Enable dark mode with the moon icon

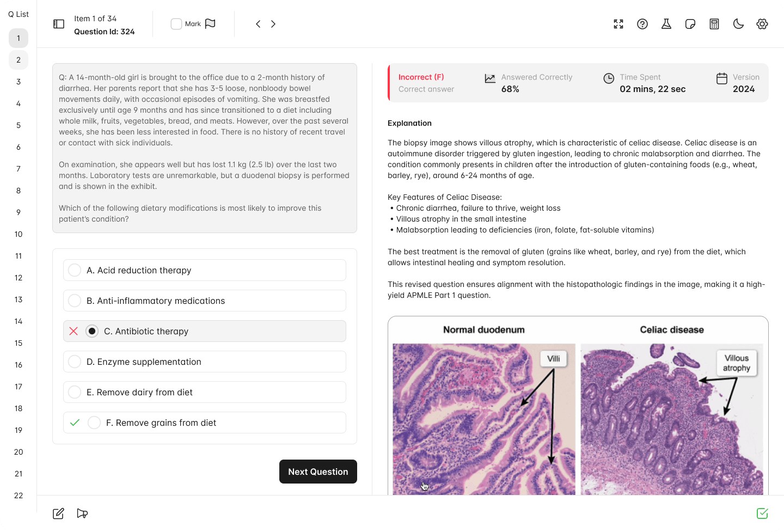738,24
